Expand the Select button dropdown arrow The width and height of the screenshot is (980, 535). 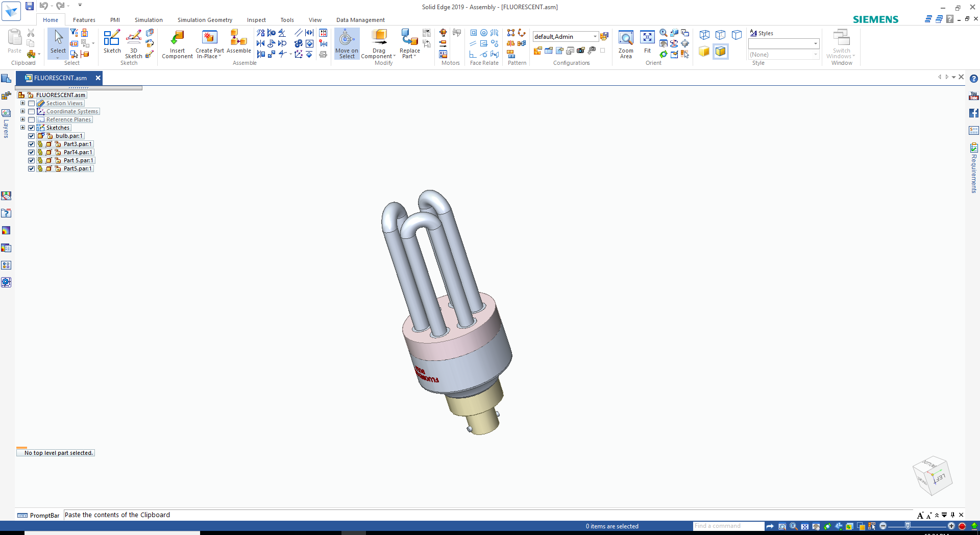58,58
